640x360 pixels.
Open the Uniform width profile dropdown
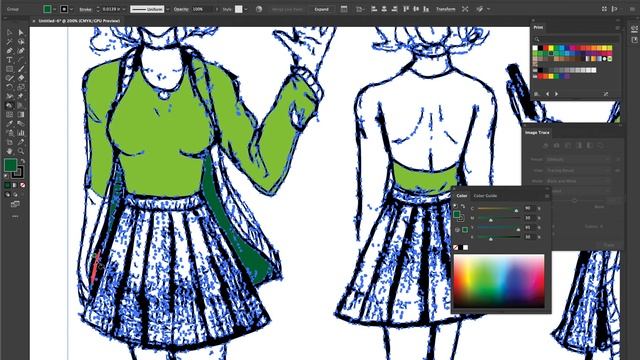click(167, 9)
